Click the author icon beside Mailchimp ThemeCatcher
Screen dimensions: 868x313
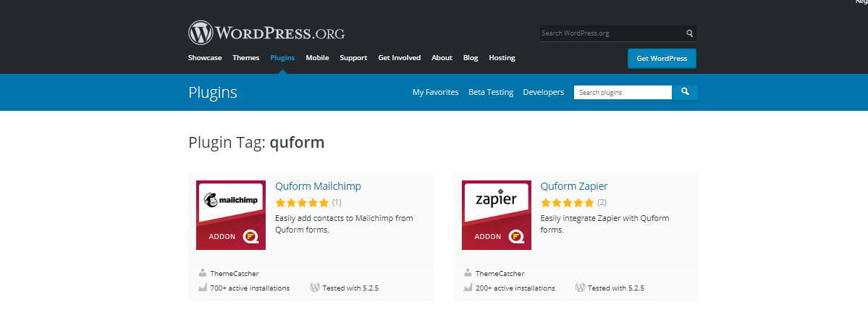(202, 272)
